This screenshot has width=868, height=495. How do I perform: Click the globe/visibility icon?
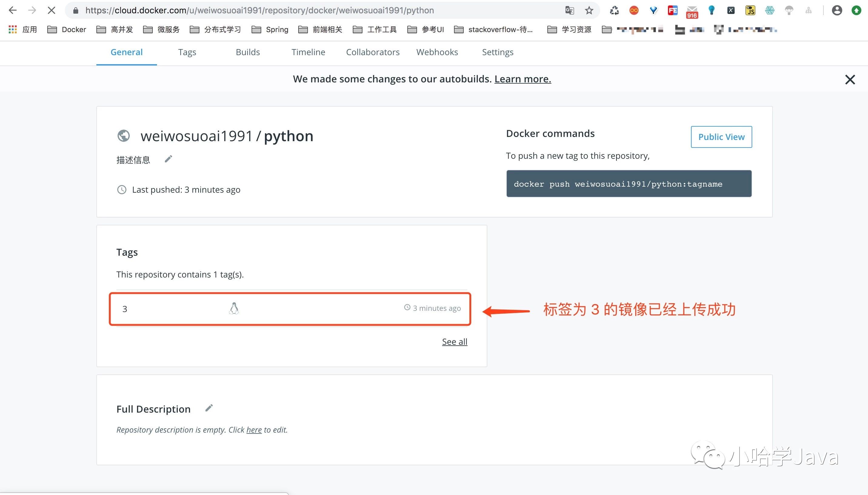click(123, 135)
